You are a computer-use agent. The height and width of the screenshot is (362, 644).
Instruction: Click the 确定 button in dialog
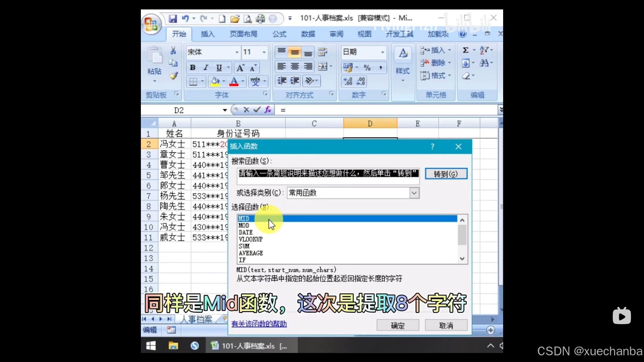pyautogui.click(x=398, y=325)
